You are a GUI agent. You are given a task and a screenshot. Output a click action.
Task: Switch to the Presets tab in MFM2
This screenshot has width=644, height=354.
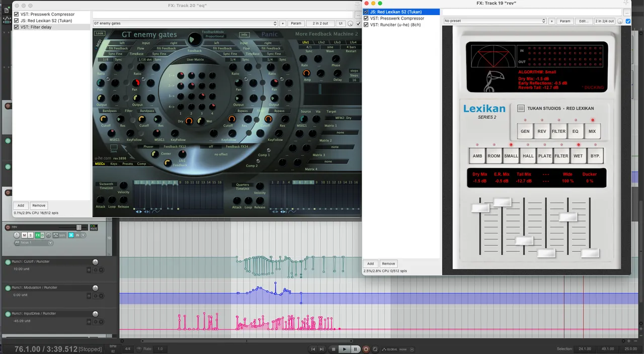pyautogui.click(x=128, y=164)
